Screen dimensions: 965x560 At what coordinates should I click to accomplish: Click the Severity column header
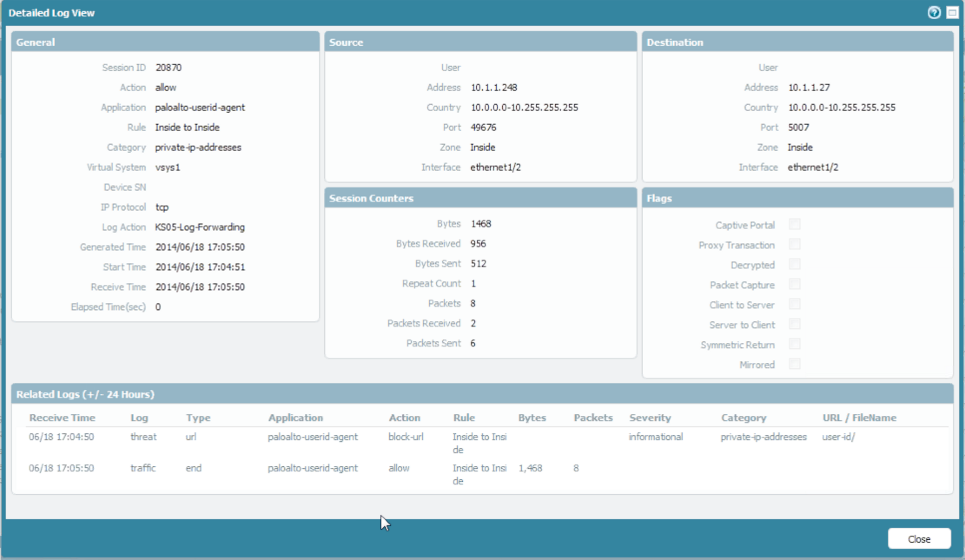[x=650, y=418]
